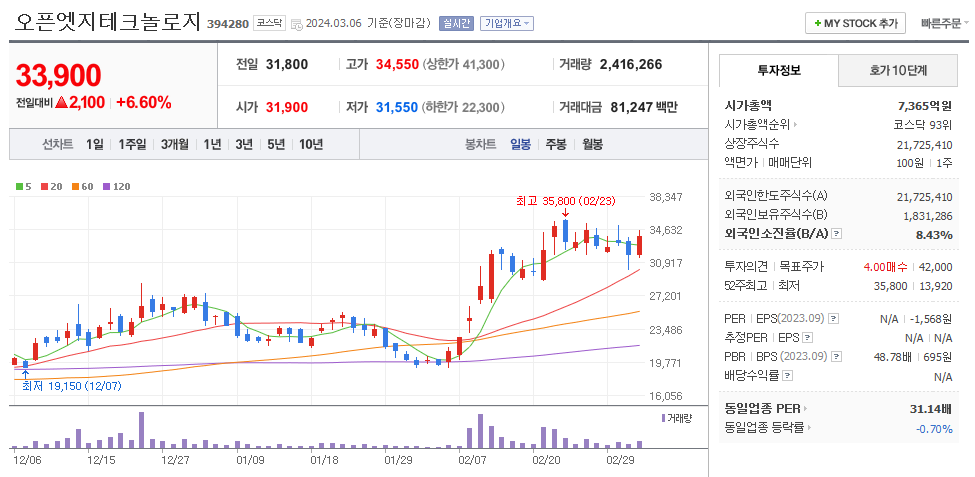Click the help icon next to 추정PER EPS

pyautogui.click(x=808, y=338)
